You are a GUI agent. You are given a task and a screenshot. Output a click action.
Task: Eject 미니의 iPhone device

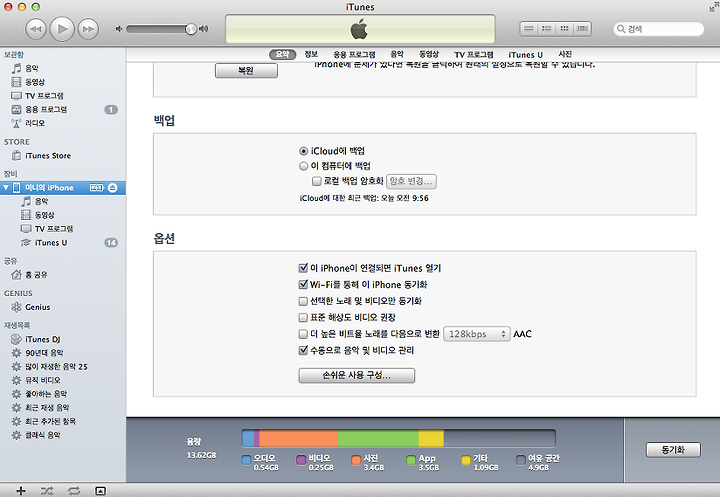pyautogui.click(x=112, y=188)
